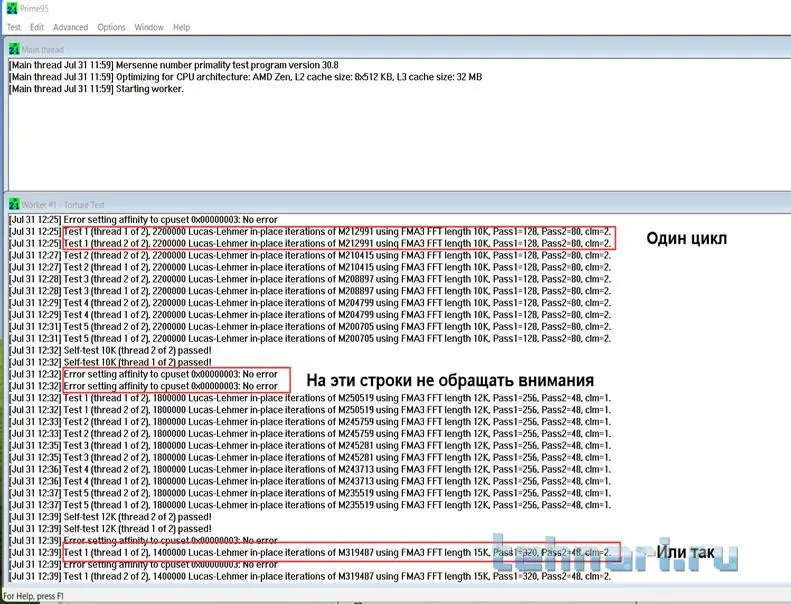Click the 12:25 'Error setting affinity to cpuset' line
Image resolution: width=791 pixels, height=604 pixels.
pos(144,220)
